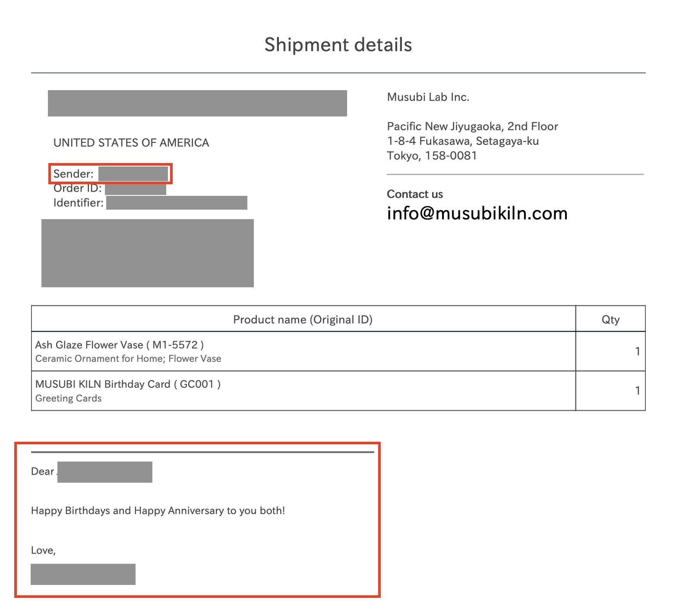Click the Pacific New Jiyugaoka, 2nd Floor line

point(473,126)
